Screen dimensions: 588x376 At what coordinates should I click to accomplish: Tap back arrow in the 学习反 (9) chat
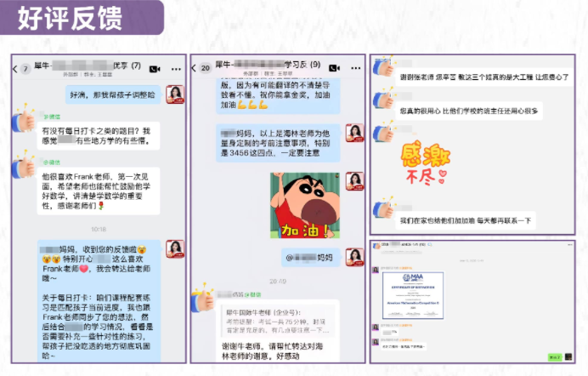194,68
